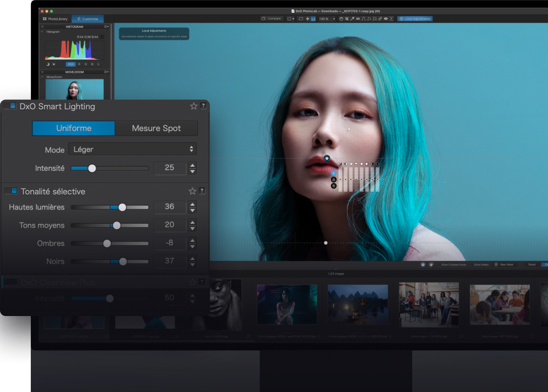Toggle the red-eye tool icon
This screenshot has width=548, height=392.
pos(386,19)
